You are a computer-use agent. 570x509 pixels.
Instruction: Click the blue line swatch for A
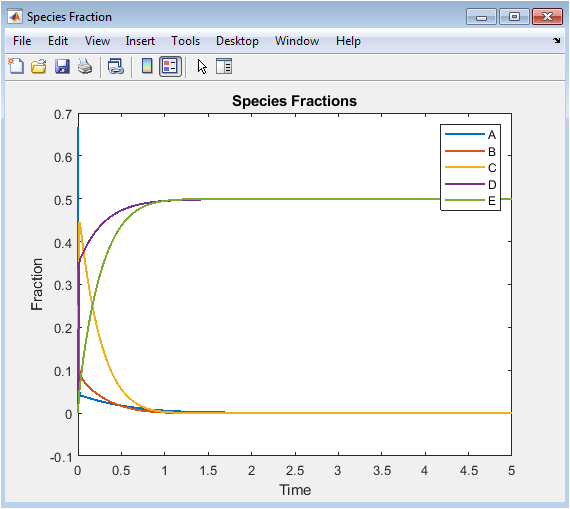465,135
